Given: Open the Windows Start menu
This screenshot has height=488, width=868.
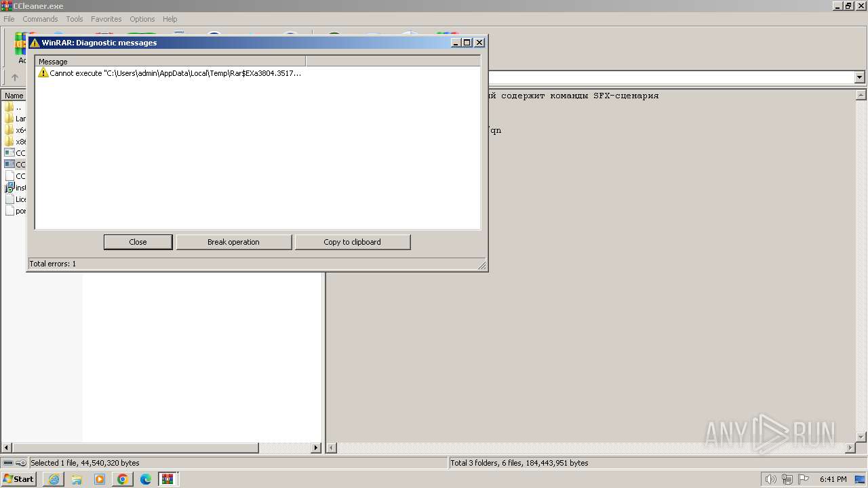Looking at the screenshot, I should [x=19, y=479].
